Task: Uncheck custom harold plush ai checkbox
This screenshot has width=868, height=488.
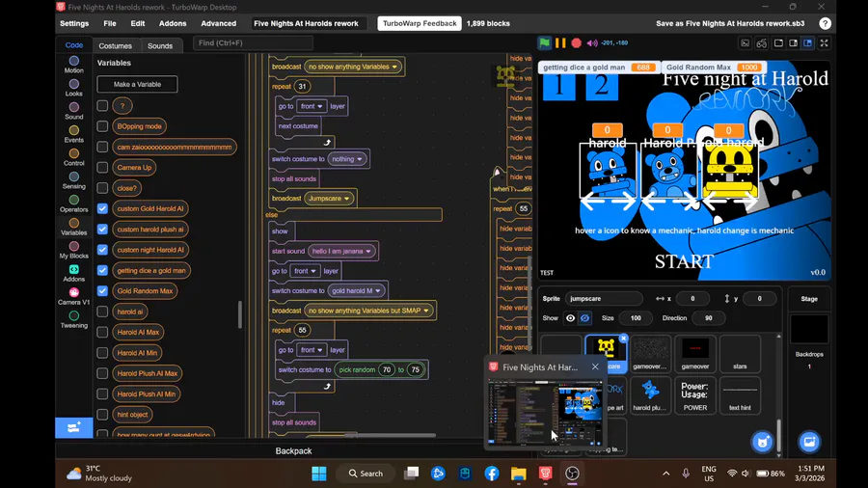Action: click(102, 230)
